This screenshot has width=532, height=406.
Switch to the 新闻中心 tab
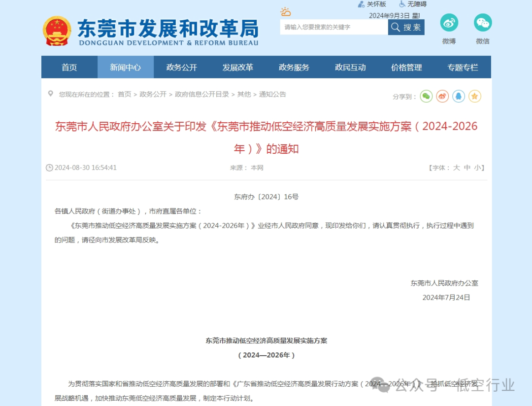pos(126,67)
